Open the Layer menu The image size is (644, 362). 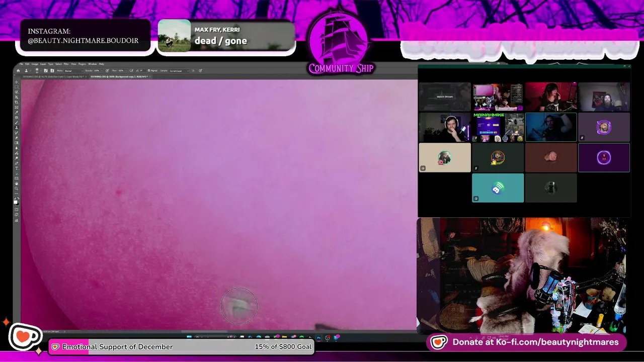43,64
